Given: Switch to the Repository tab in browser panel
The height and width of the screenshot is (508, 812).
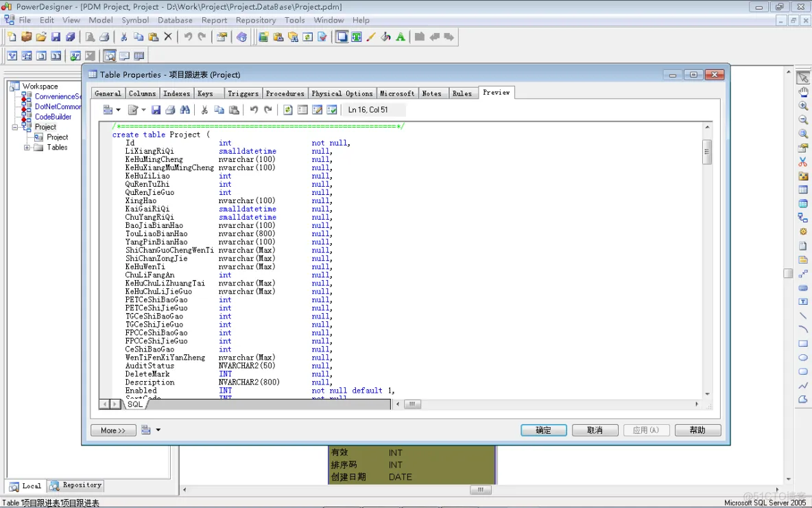Looking at the screenshot, I should click(x=76, y=485).
